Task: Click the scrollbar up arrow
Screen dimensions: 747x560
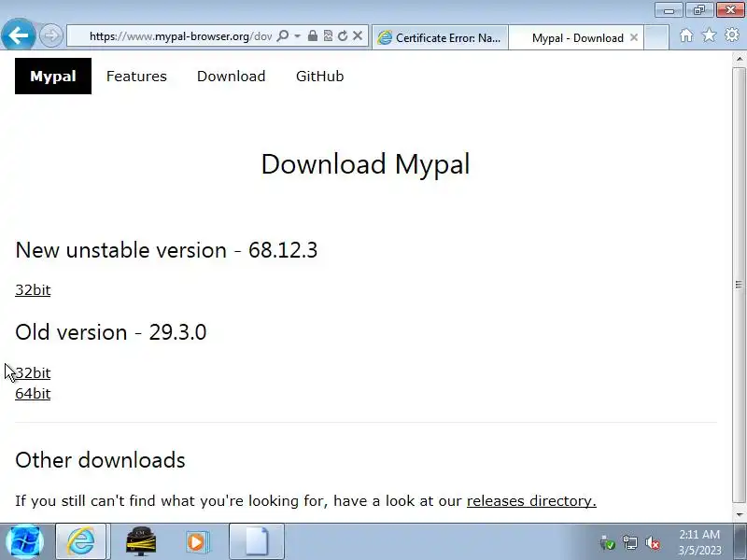Action: pos(739,59)
